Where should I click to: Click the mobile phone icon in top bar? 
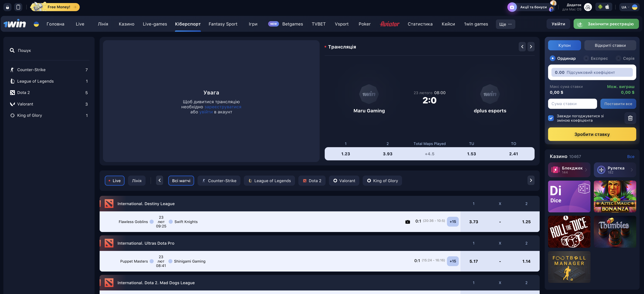point(18,7)
